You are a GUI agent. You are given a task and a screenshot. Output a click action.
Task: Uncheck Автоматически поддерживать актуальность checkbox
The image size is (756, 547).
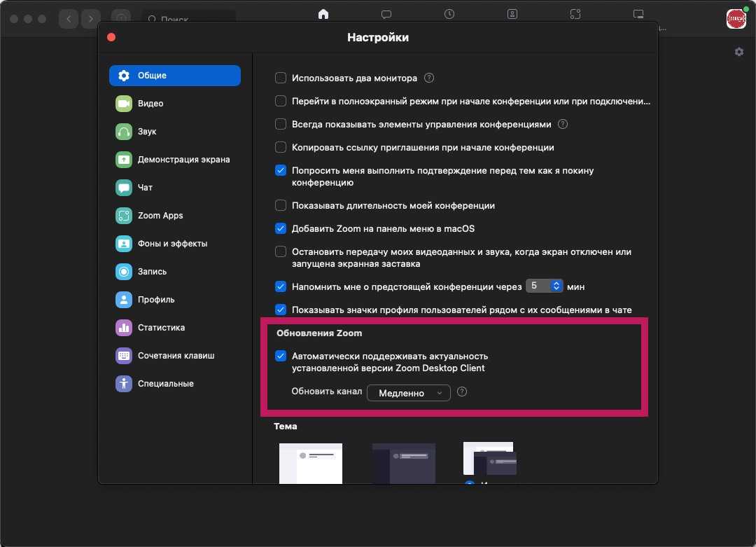pos(281,356)
